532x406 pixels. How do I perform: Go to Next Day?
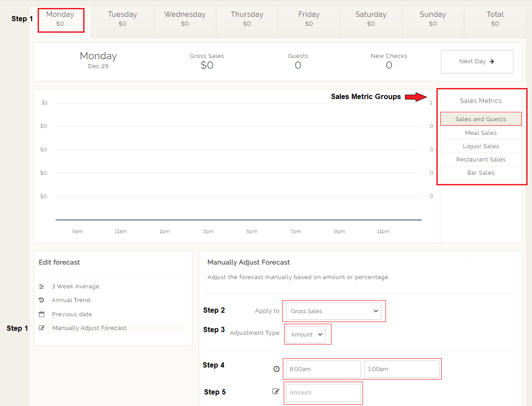click(477, 61)
